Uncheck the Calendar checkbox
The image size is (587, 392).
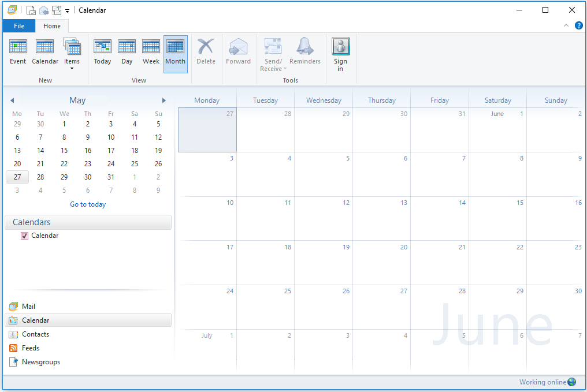24,236
